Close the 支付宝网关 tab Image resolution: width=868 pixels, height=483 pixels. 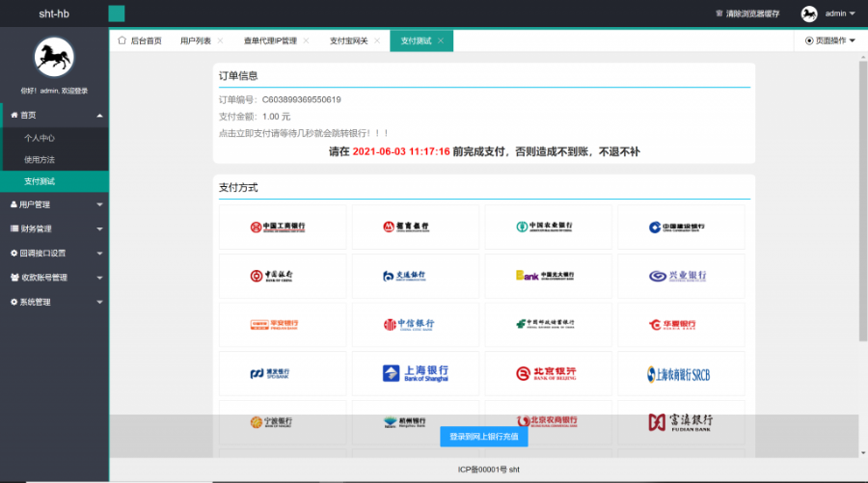376,40
